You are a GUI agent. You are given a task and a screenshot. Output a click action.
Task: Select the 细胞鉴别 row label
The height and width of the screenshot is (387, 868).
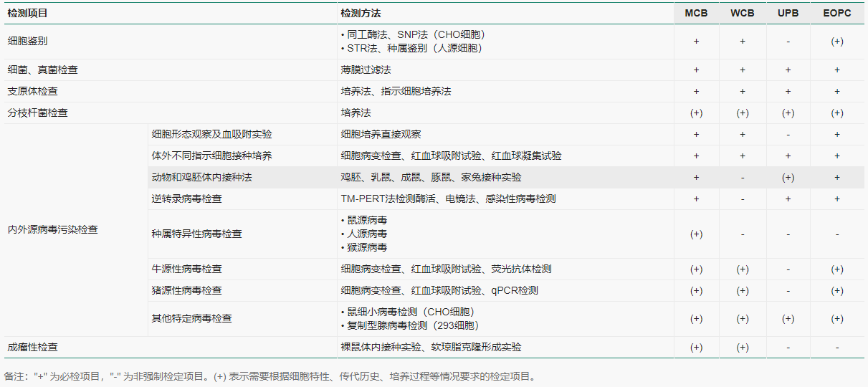tap(28, 42)
